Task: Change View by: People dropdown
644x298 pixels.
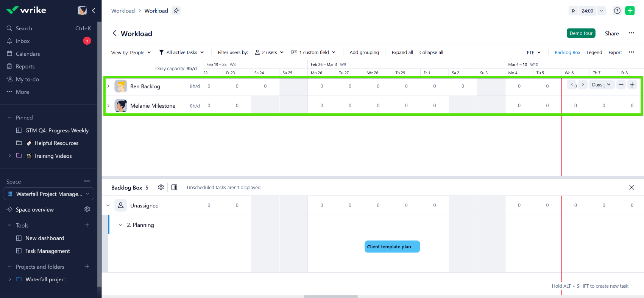Action: point(131,52)
